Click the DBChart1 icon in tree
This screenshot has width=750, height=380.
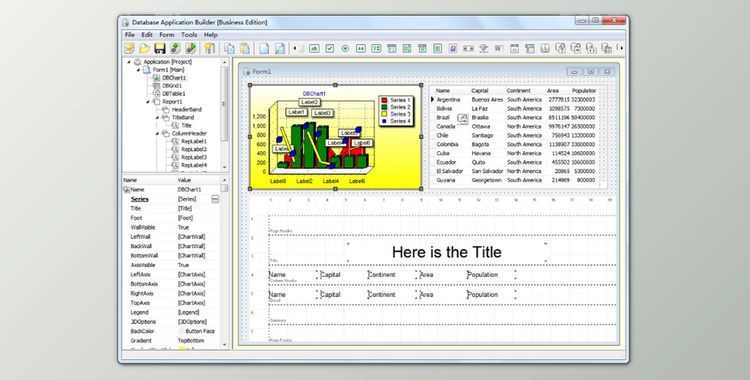click(156, 78)
